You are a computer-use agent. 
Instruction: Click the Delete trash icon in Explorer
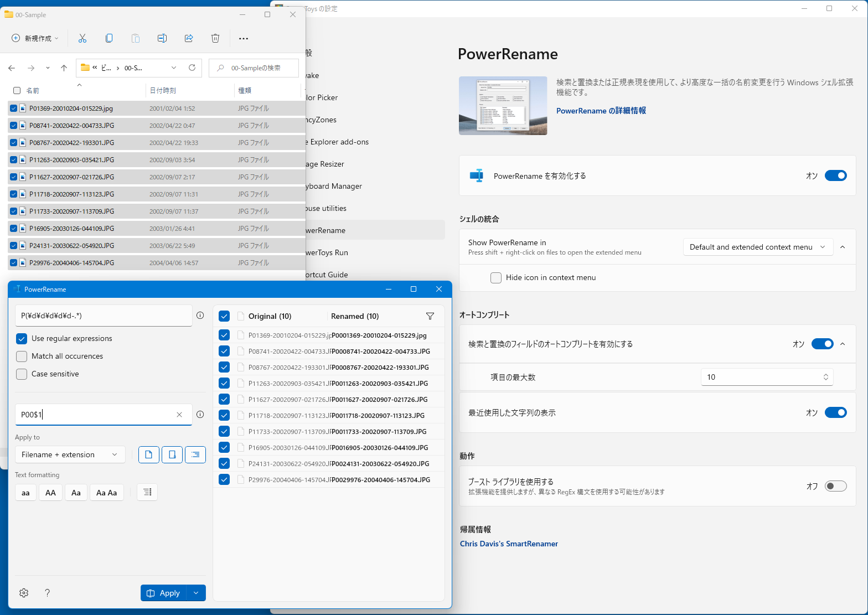pos(215,38)
